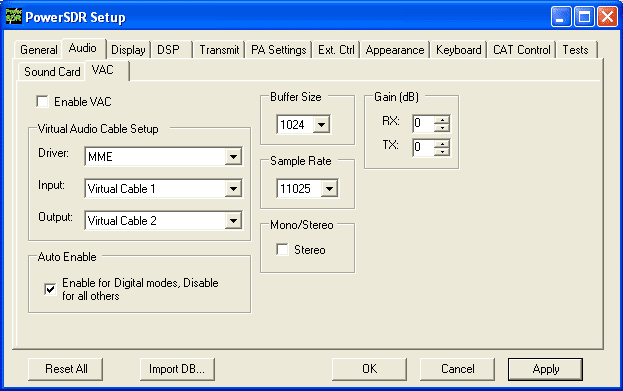Open the PA Settings tab

tap(279, 50)
